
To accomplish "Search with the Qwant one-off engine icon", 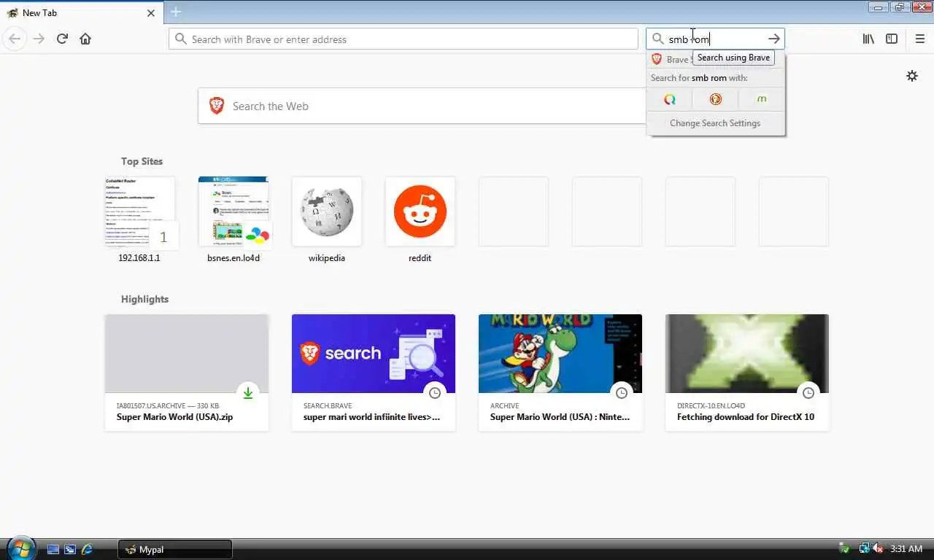I will tap(669, 99).
